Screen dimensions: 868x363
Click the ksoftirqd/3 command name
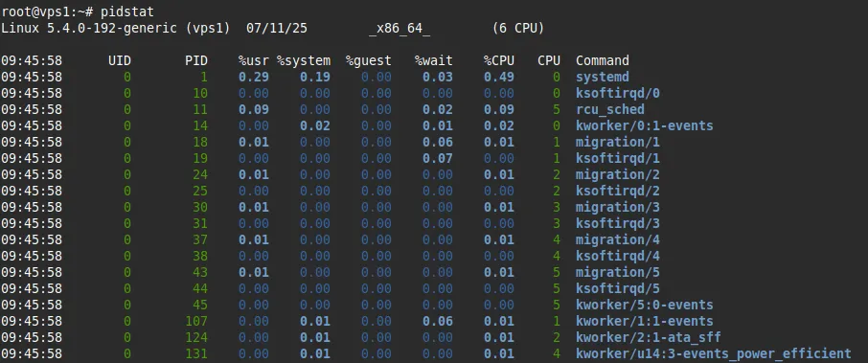point(618,223)
